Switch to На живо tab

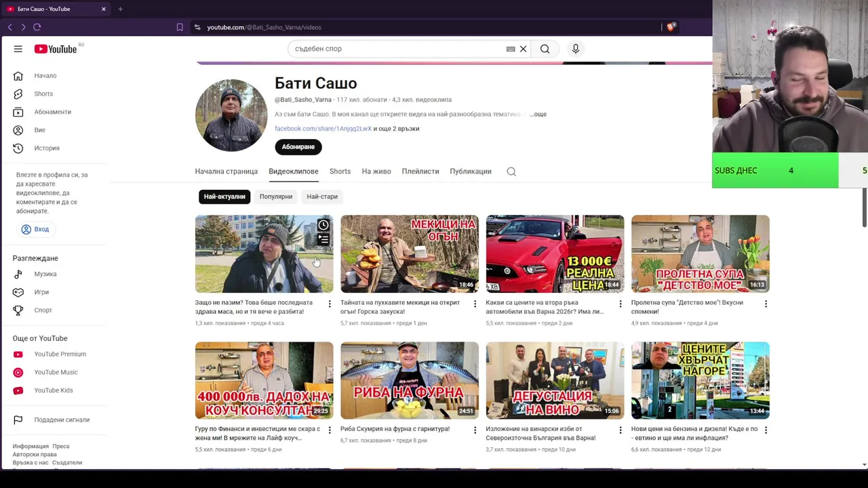click(x=376, y=171)
